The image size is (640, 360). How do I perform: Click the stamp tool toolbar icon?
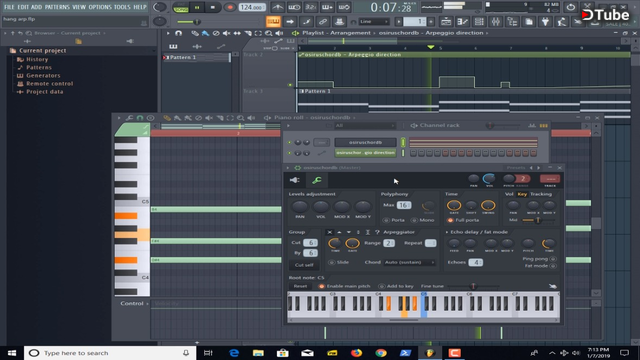(339, 22)
